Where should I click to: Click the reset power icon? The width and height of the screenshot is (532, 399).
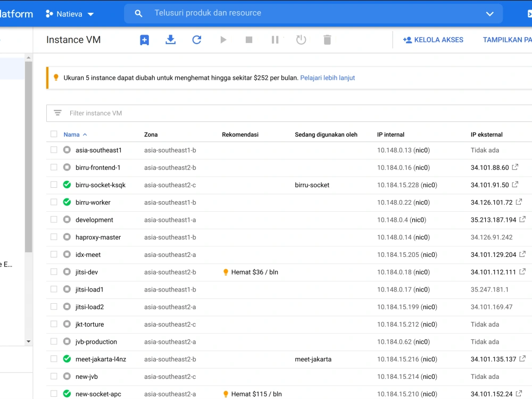click(x=301, y=40)
